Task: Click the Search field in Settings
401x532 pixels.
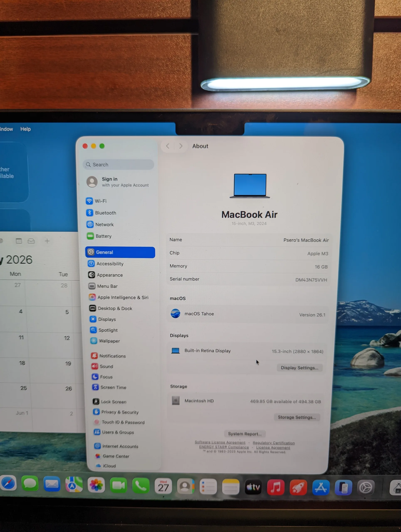Action: tap(118, 165)
